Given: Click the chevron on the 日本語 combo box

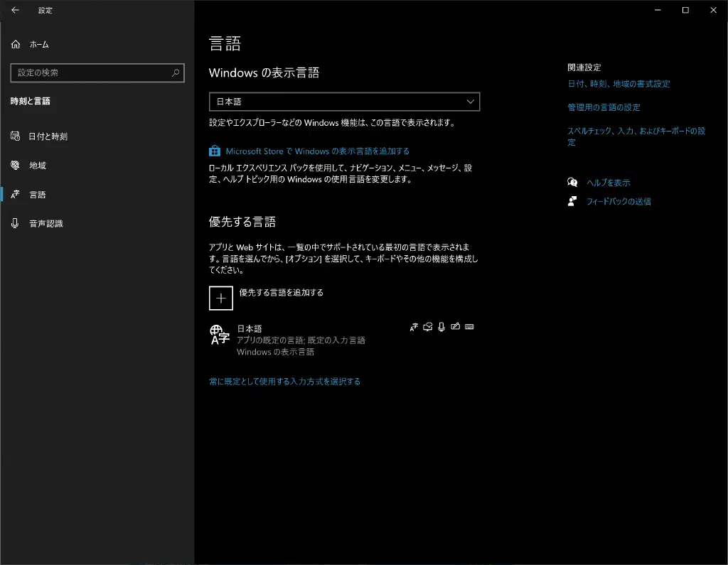Looking at the screenshot, I should pos(470,102).
